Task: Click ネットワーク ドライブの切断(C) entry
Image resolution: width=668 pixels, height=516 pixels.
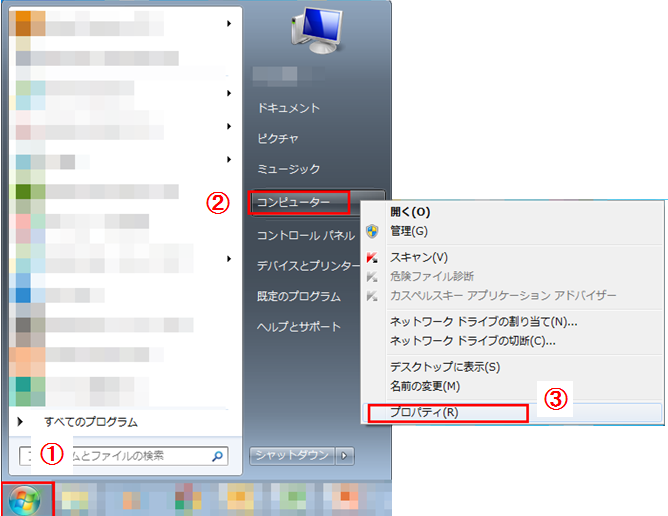Action: pyautogui.click(x=472, y=341)
